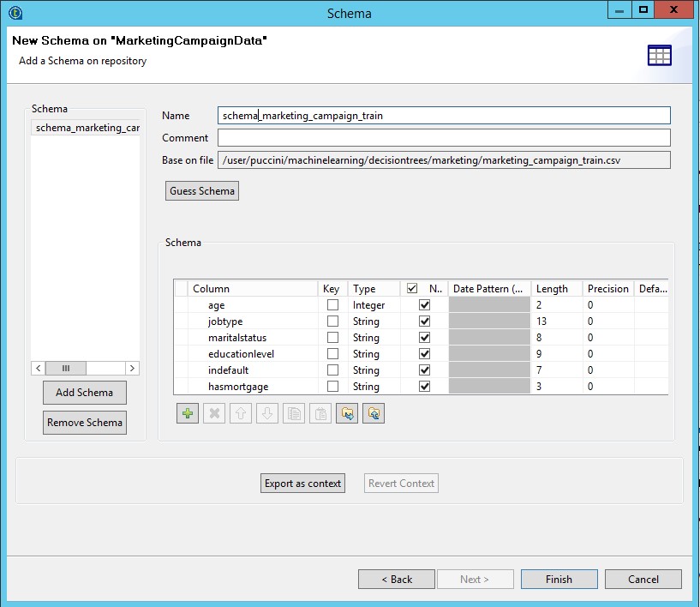Click the move column up arrow icon

pyautogui.click(x=241, y=414)
